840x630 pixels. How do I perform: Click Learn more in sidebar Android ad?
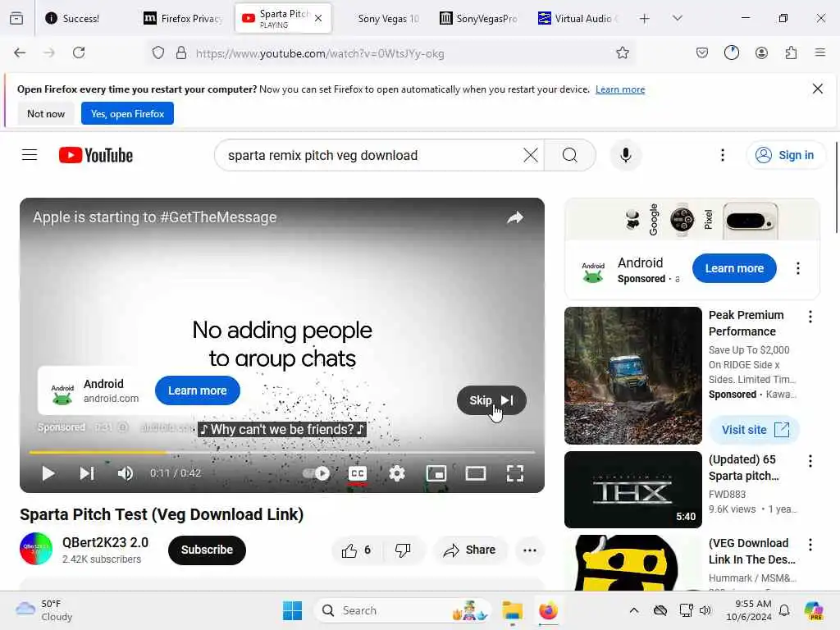pos(734,268)
